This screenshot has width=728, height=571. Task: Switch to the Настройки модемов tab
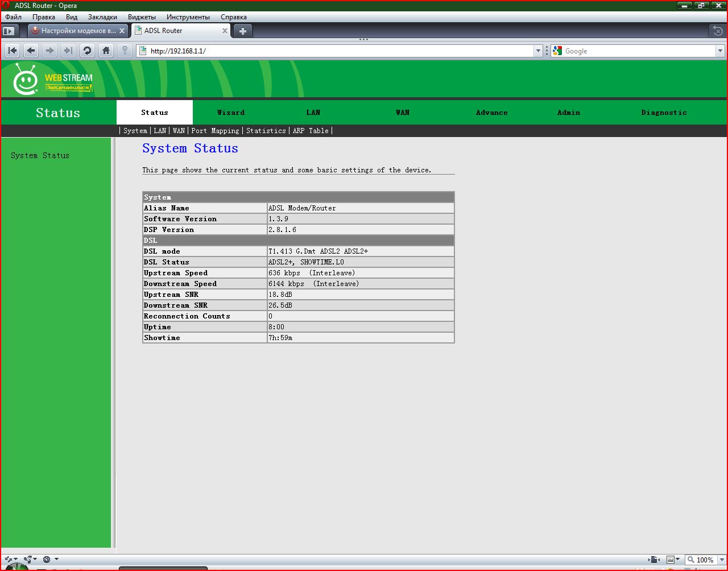coord(78,31)
